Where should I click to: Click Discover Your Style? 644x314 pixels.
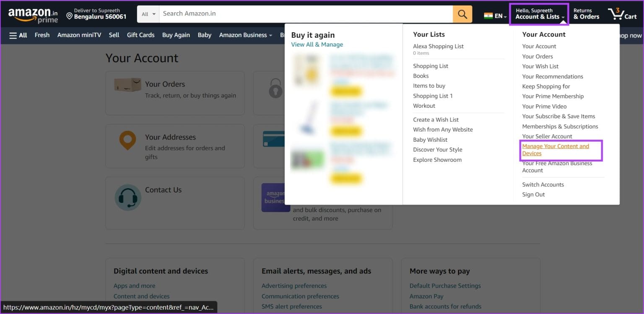coord(437,150)
